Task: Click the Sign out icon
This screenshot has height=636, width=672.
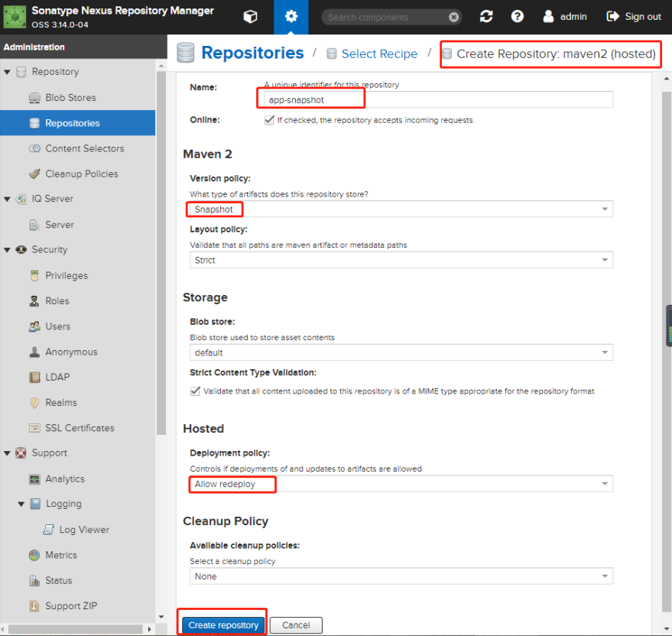Action: 612,17
